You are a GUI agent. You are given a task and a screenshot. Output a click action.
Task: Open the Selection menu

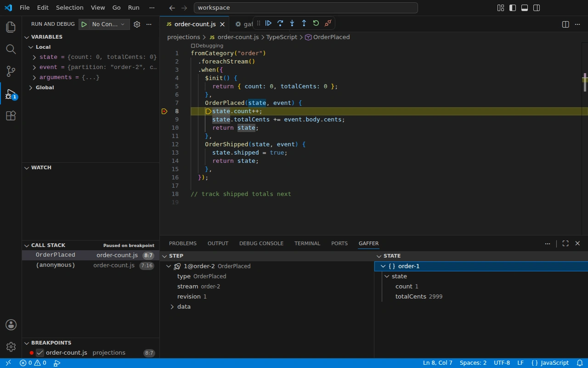click(70, 8)
